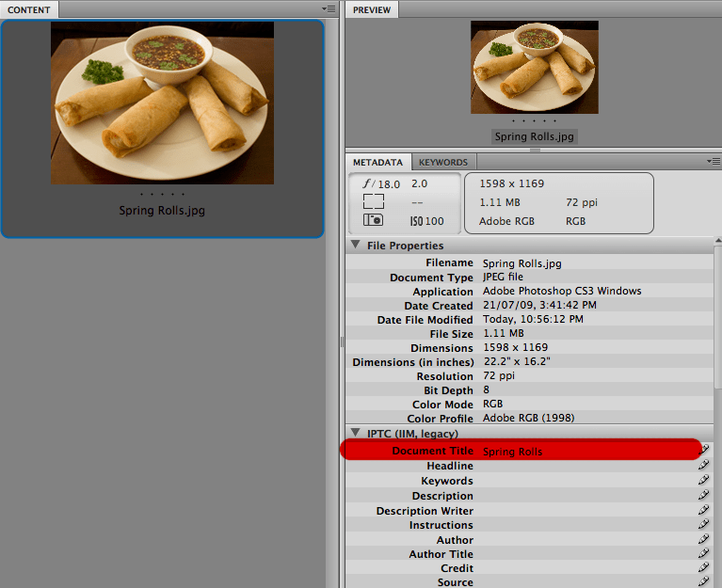Click the Color Profile value Adobe RGB (1998)

(528, 418)
